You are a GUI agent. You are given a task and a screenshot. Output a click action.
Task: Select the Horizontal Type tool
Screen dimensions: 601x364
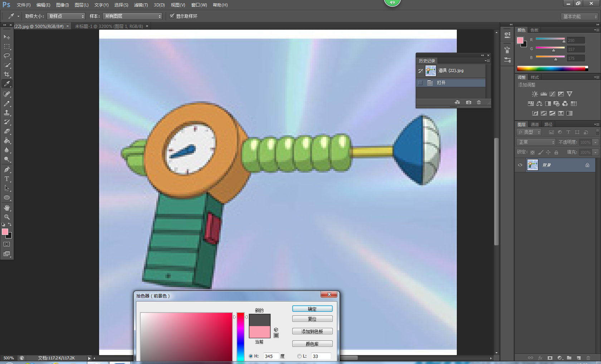(x=7, y=179)
